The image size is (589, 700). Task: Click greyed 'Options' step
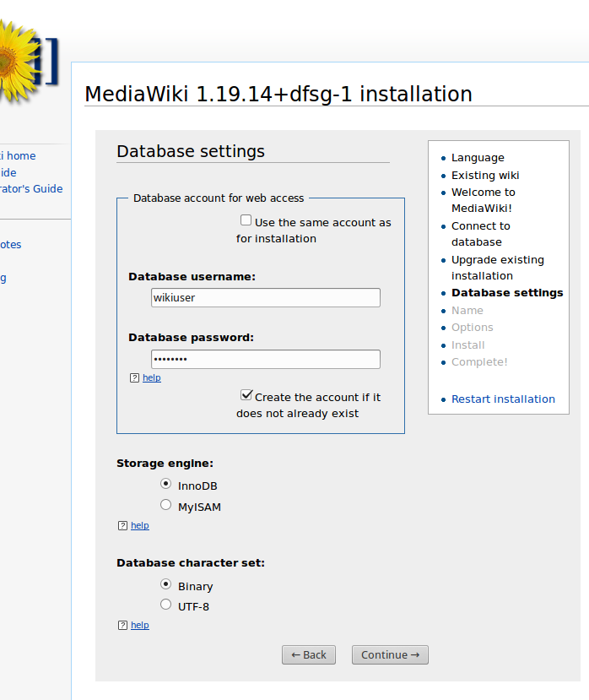point(472,328)
